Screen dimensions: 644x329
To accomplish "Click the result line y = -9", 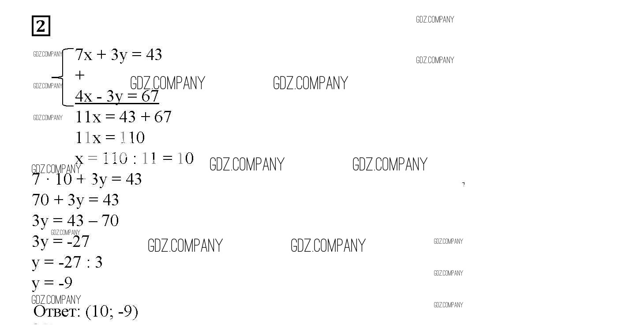I will click(52, 283).
